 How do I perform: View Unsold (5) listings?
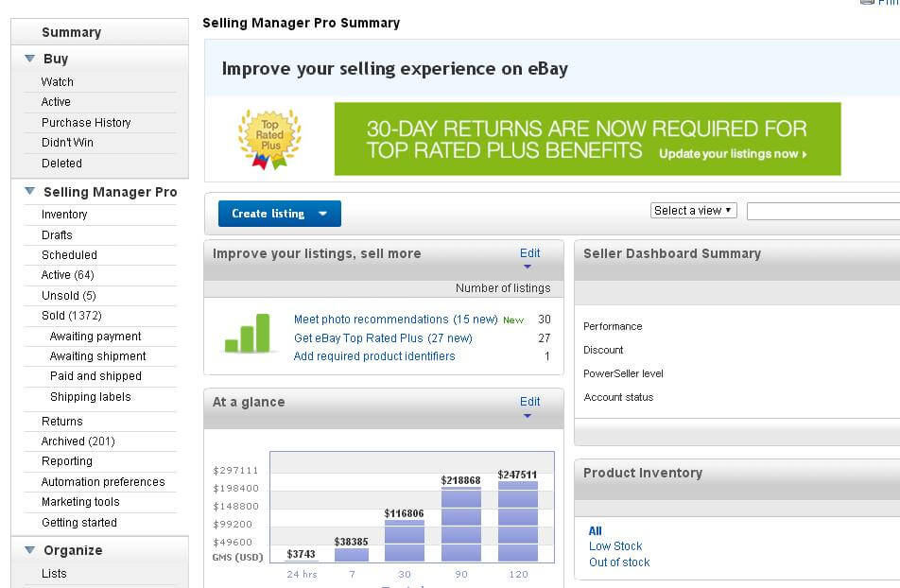click(x=69, y=296)
